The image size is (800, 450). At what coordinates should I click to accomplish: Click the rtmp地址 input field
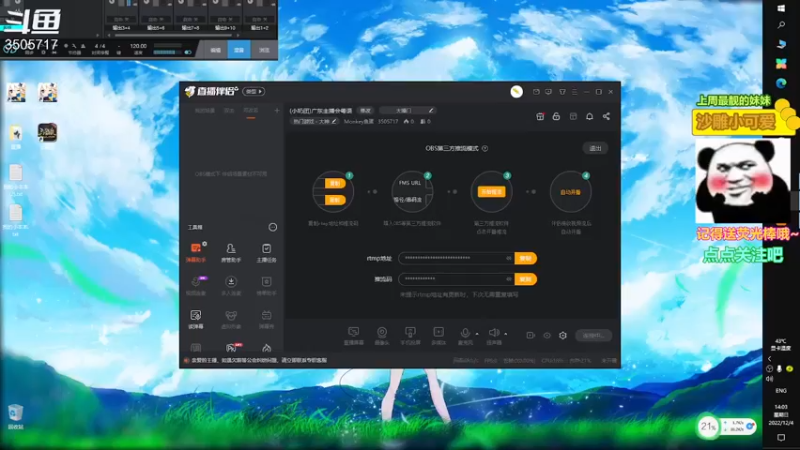click(456, 258)
